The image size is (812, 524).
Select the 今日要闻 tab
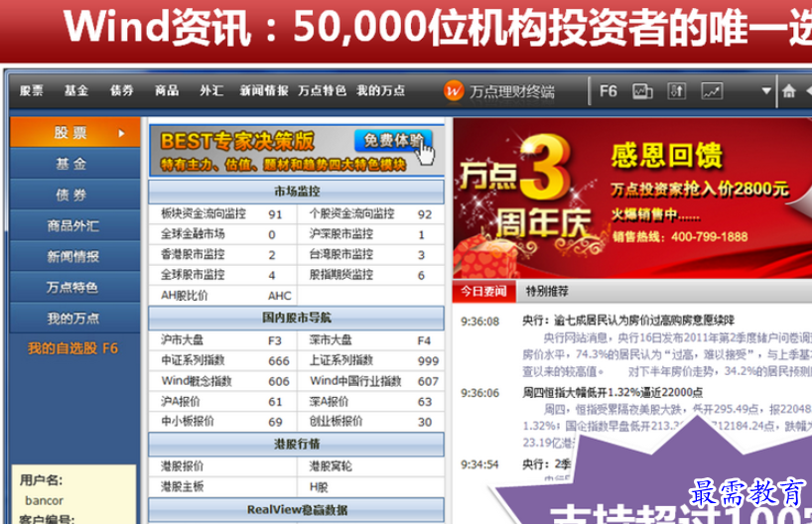[x=480, y=292]
